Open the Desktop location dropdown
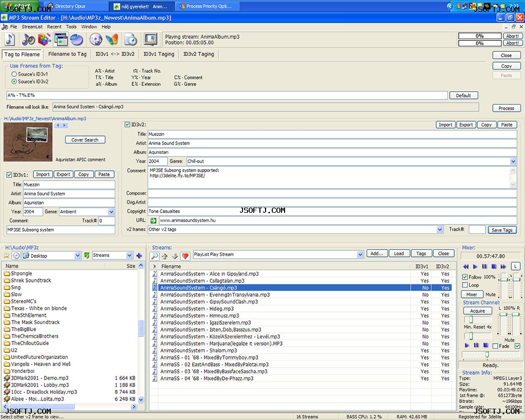 (78, 255)
